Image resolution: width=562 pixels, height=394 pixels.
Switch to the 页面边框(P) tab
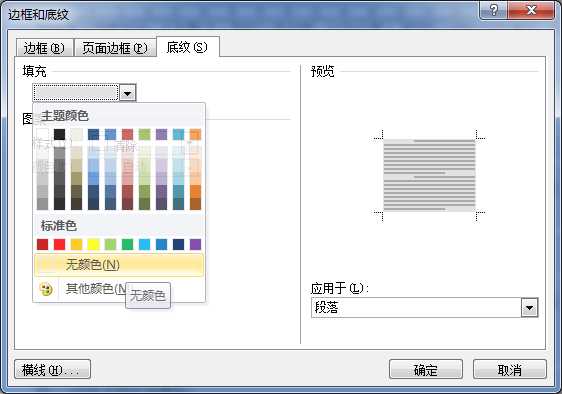115,48
